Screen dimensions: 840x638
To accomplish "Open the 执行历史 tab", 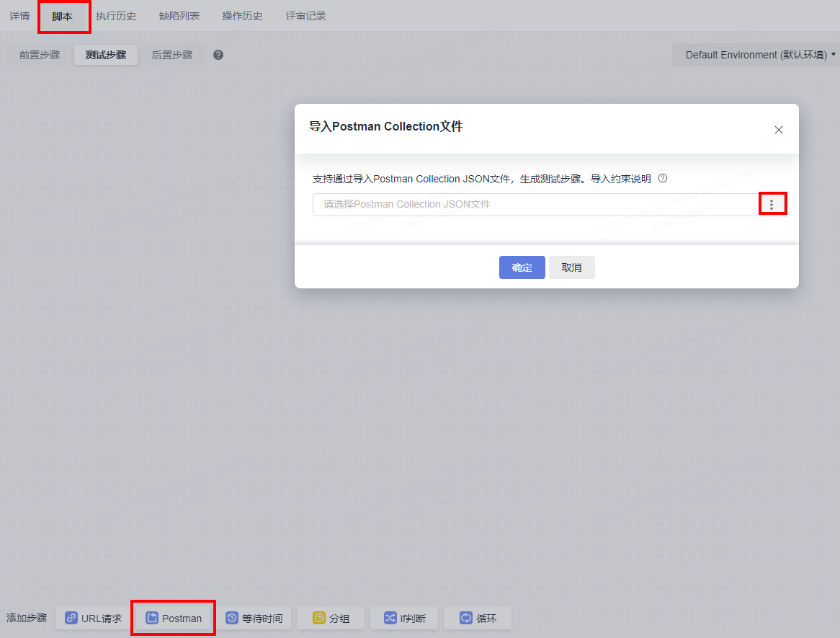I will (x=116, y=16).
